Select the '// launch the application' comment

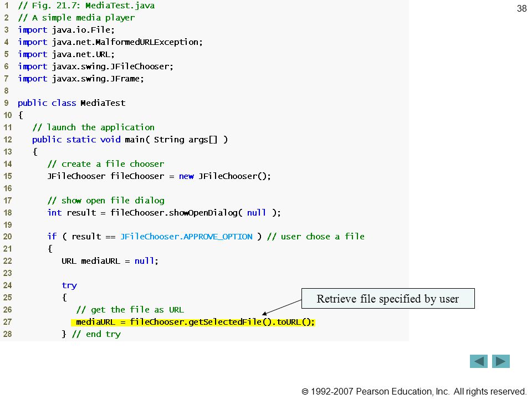93,127
